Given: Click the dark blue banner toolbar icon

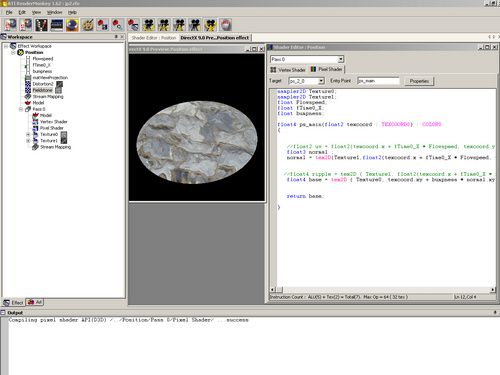Looking at the screenshot, I should pyautogui.click(x=57, y=25).
